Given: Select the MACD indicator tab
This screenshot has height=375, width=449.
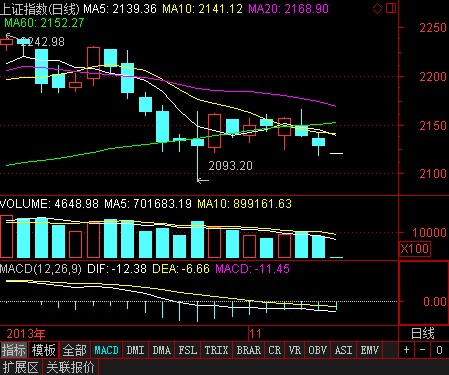Looking at the screenshot, I should (106, 350).
